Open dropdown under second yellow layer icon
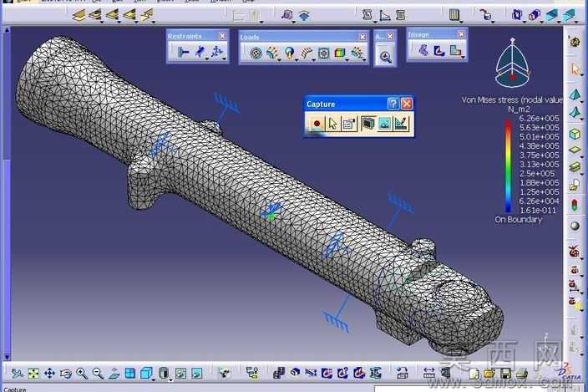The image size is (588, 392). coord(102,22)
